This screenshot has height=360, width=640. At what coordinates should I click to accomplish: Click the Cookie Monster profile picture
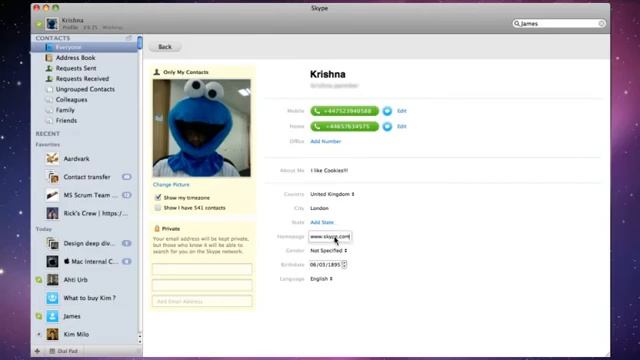pos(202,128)
